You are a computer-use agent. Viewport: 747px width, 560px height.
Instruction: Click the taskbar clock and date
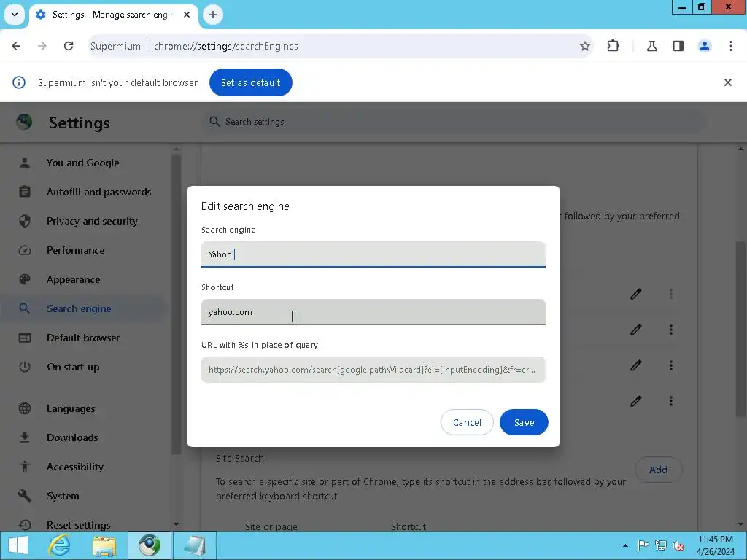pyautogui.click(x=715, y=545)
